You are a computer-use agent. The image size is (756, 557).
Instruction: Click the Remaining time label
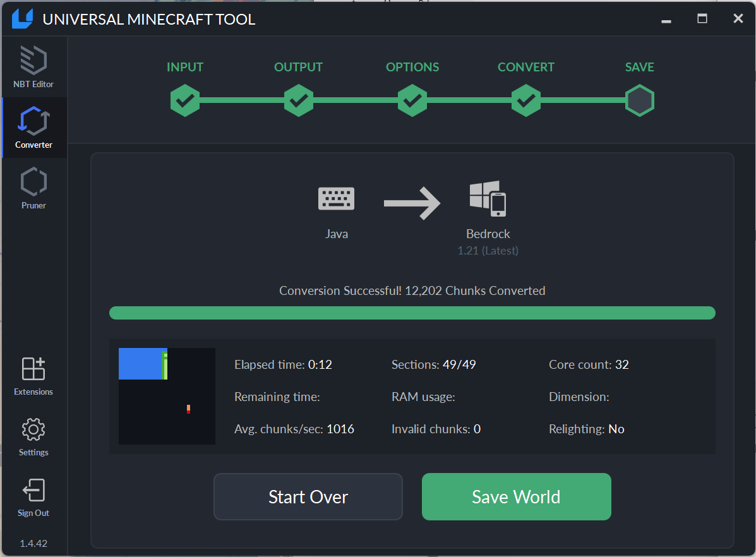point(277,397)
